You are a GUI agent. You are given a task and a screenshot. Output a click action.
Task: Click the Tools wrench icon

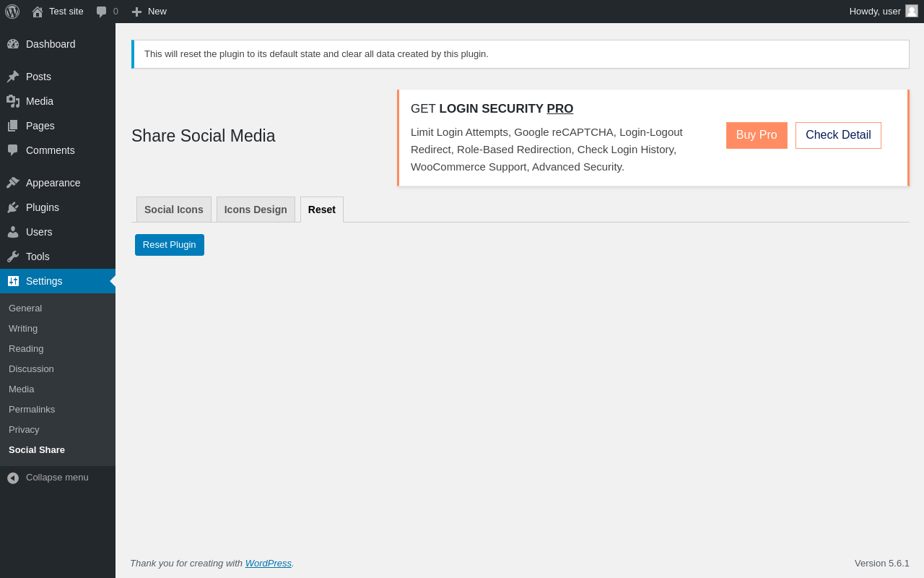pos(13,256)
